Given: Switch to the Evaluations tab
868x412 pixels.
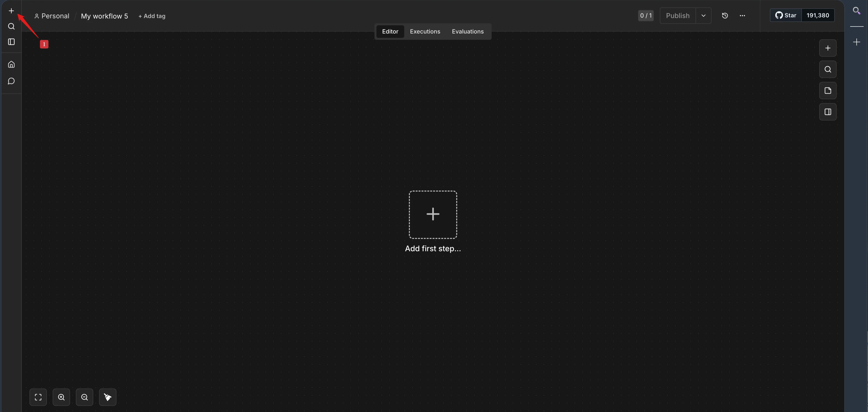Looking at the screenshot, I should (468, 31).
